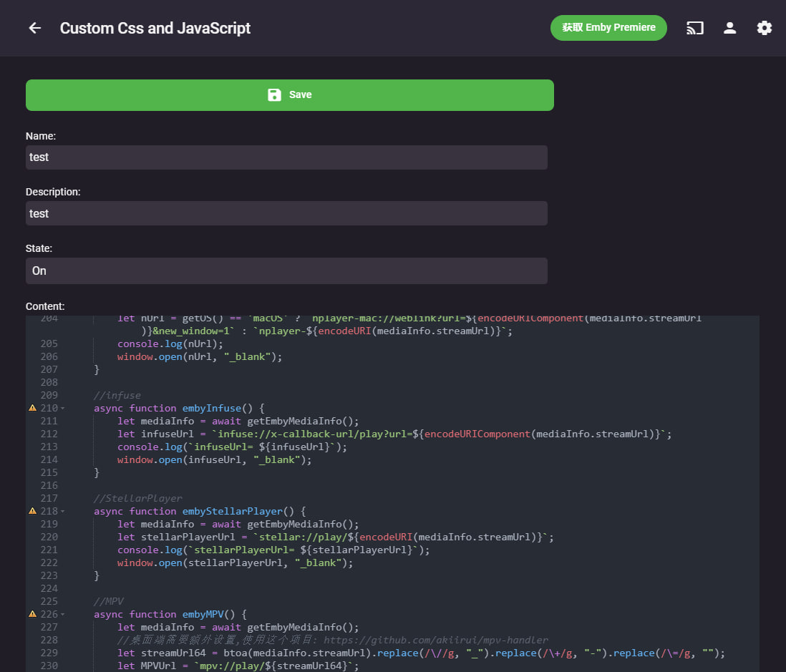Image resolution: width=786 pixels, height=672 pixels.
Task: Place cursor on the infuseUrl code line
Action: tap(286, 434)
